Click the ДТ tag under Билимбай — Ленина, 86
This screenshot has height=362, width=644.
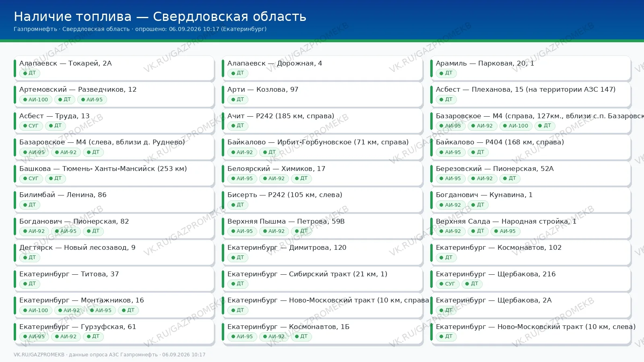point(30,205)
